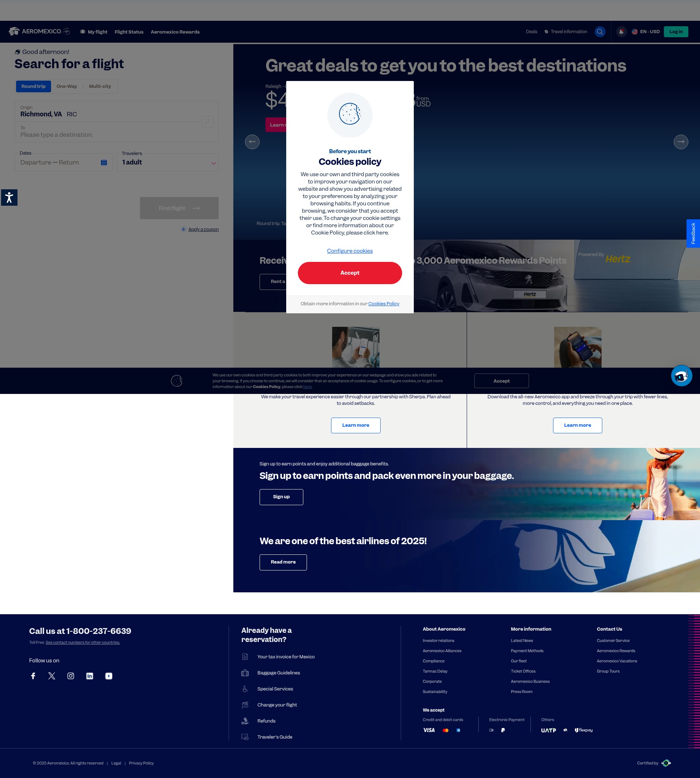Open Investor relations footer link
Viewport: 700px width, 778px height.
coord(439,640)
